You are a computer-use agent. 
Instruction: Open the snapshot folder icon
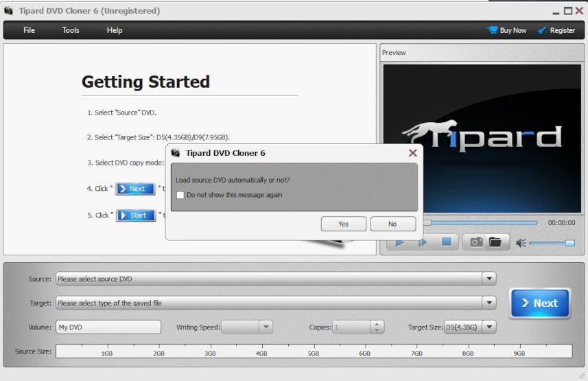495,242
